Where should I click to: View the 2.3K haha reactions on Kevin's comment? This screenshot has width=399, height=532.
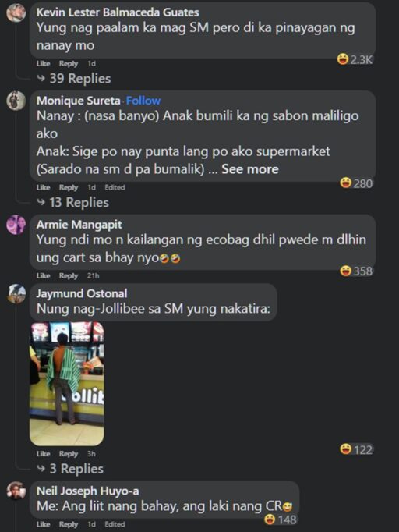click(355, 60)
